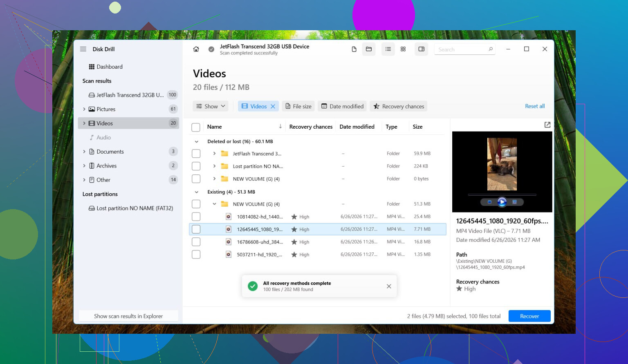Open Dashboard in sidebar
This screenshot has width=628, height=364.
tap(105, 67)
